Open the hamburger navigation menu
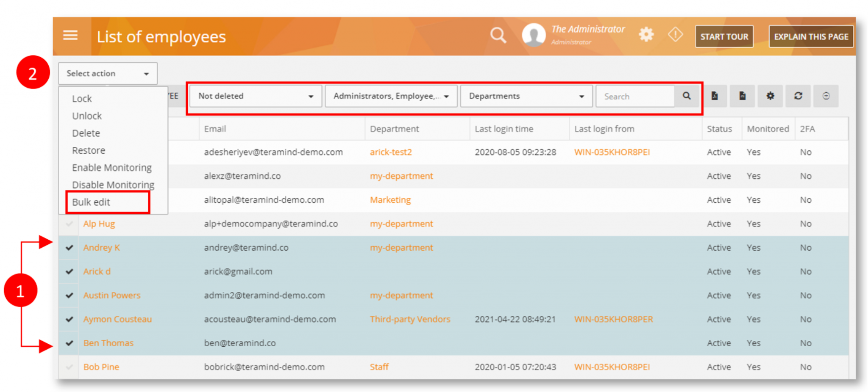 coord(70,36)
